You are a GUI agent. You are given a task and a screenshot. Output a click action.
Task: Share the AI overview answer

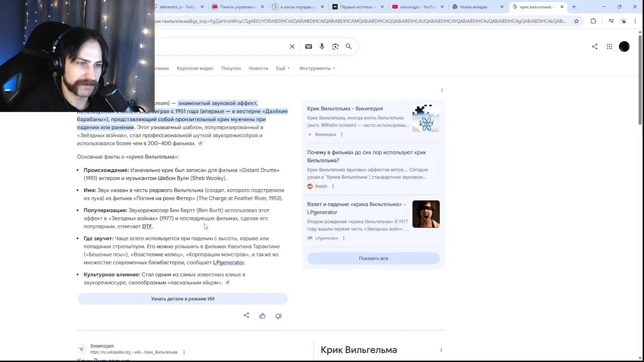click(x=246, y=316)
